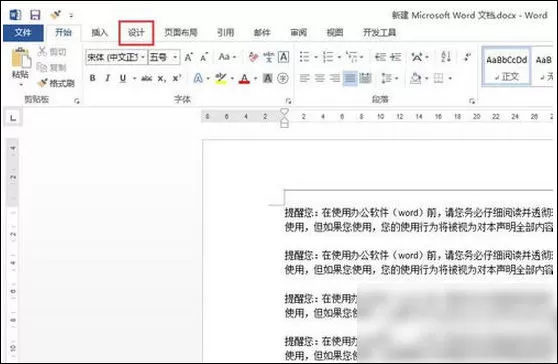Click the Decrease Indent icon

click(380, 57)
